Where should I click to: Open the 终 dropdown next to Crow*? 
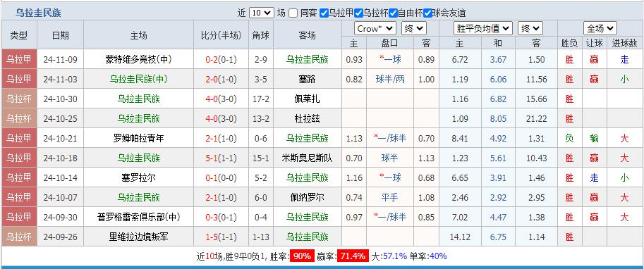(414, 28)
